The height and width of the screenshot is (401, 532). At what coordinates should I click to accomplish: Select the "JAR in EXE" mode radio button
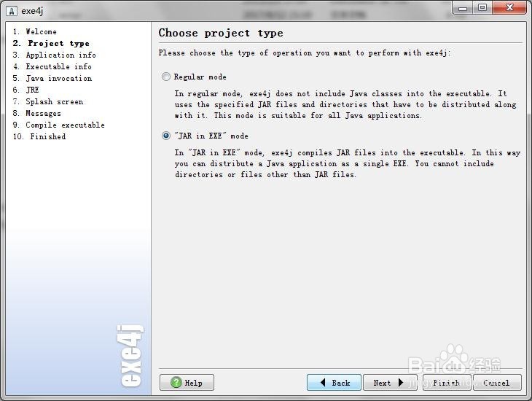166,136
